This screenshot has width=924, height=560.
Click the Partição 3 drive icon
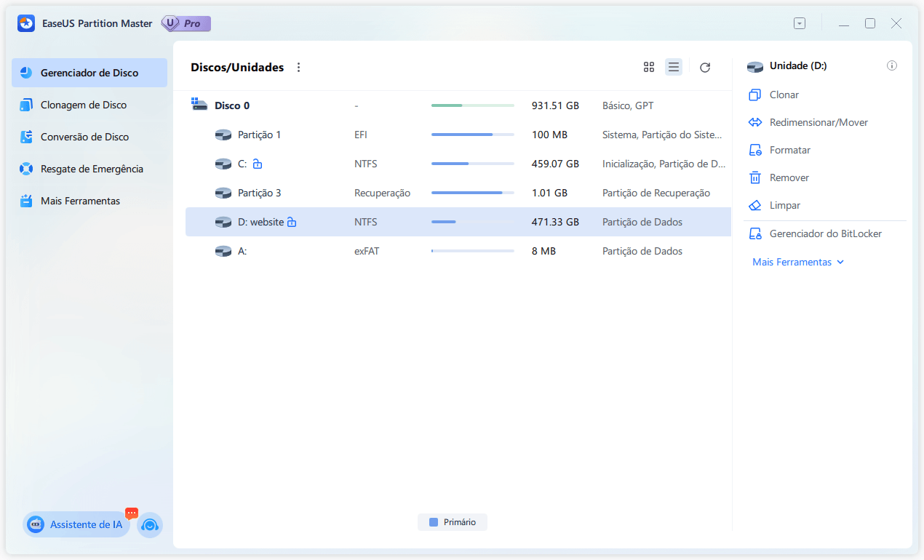(x=223, y=193)
